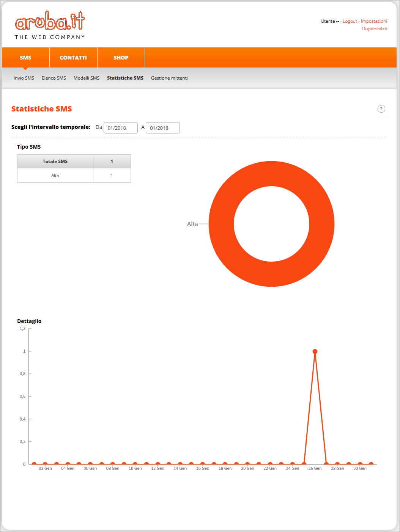Select Statistiche SMS submenu item
The width and height of the screenshot is (400, 532).
click(125, 78)
